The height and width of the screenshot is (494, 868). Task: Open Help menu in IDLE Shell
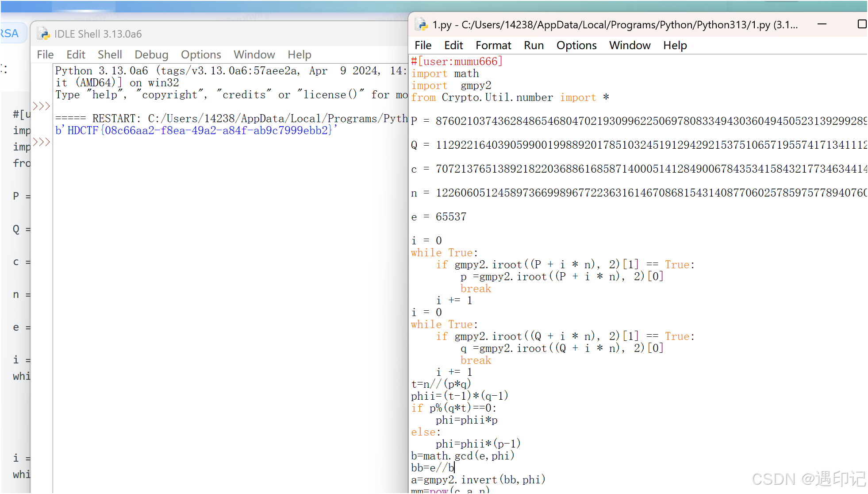coord(300,54)
